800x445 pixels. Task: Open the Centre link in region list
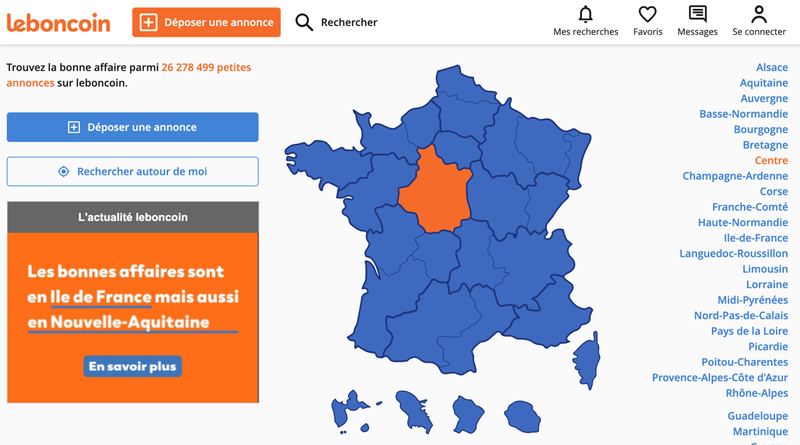pyautogui.click(x=771, y=160)
